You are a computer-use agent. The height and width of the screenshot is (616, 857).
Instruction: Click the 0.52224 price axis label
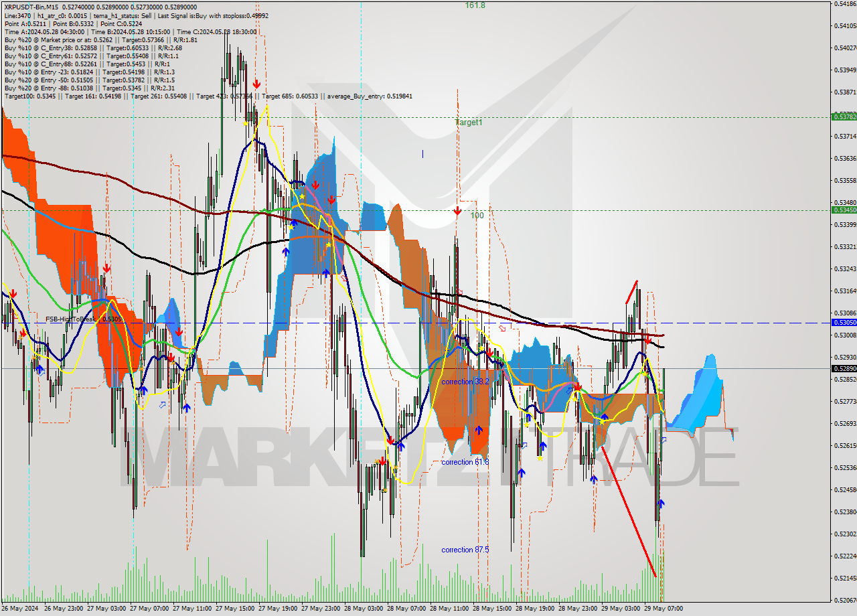click(x=846, y=556)
